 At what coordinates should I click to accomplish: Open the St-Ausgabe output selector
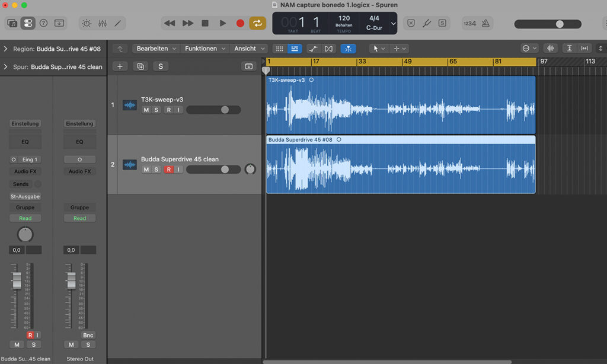click(25, 196)
